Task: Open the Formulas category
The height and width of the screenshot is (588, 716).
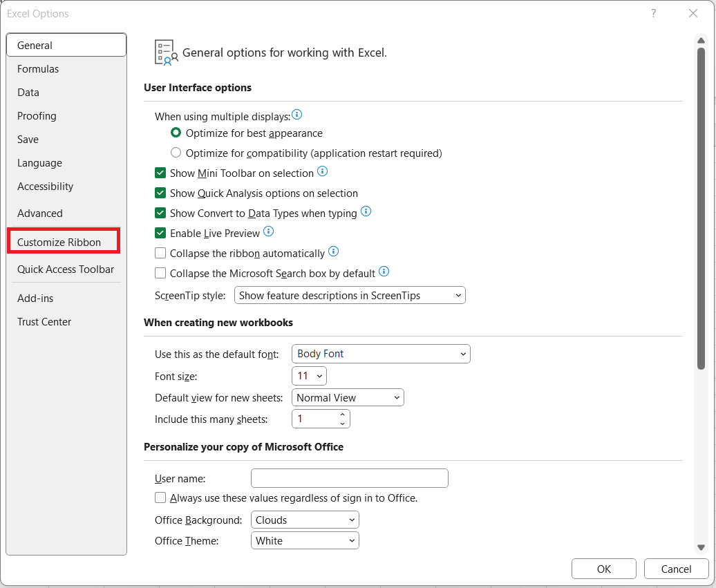Action: pyautogui.click(x=66, y=69)
